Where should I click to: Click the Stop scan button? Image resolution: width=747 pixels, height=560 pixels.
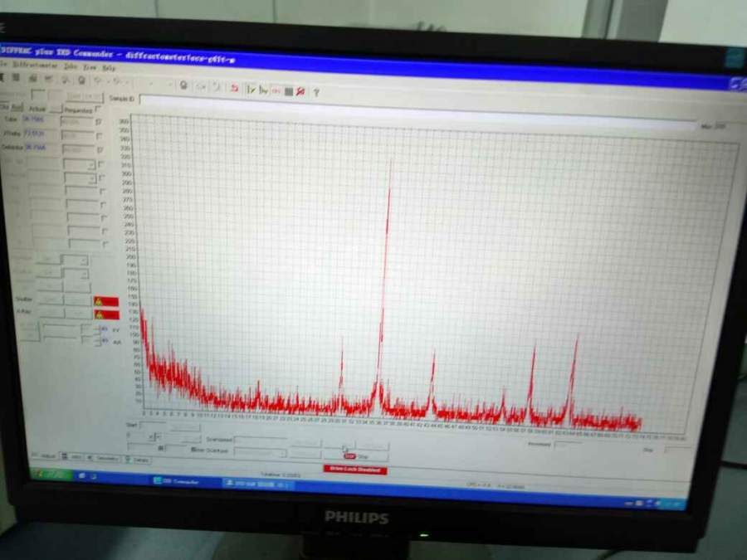point(356,456)
